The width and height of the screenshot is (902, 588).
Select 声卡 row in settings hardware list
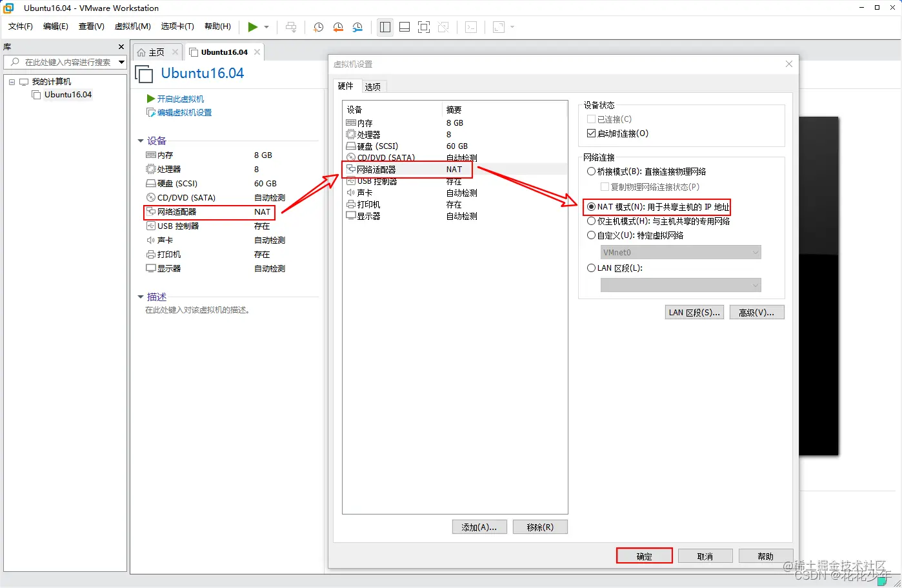pyautogui.click(x=455, y=193)
